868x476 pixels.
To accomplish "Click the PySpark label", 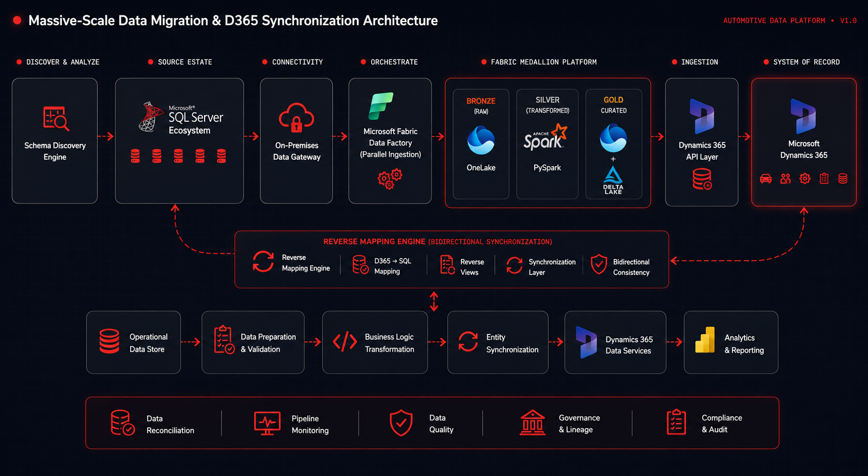I will pos(547,168).
